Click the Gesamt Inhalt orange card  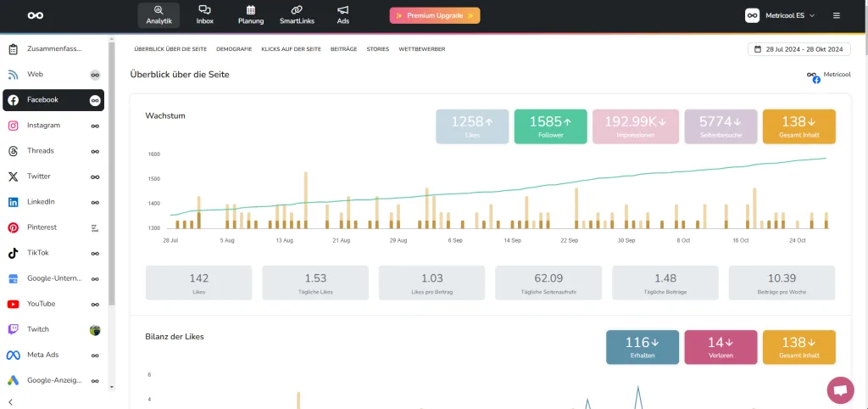tap(798, 126)
